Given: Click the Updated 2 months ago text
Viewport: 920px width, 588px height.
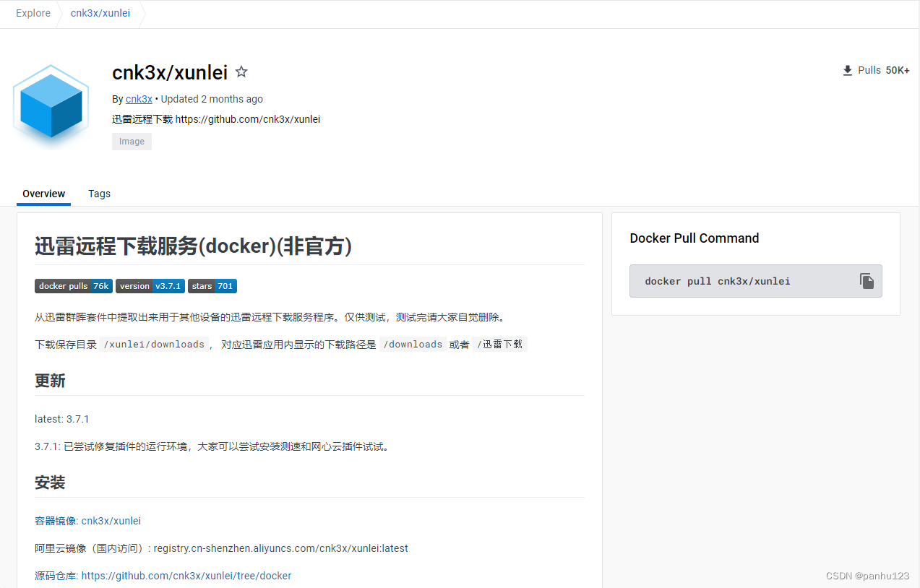Looking at the screenshot, I should pos(212,99).
